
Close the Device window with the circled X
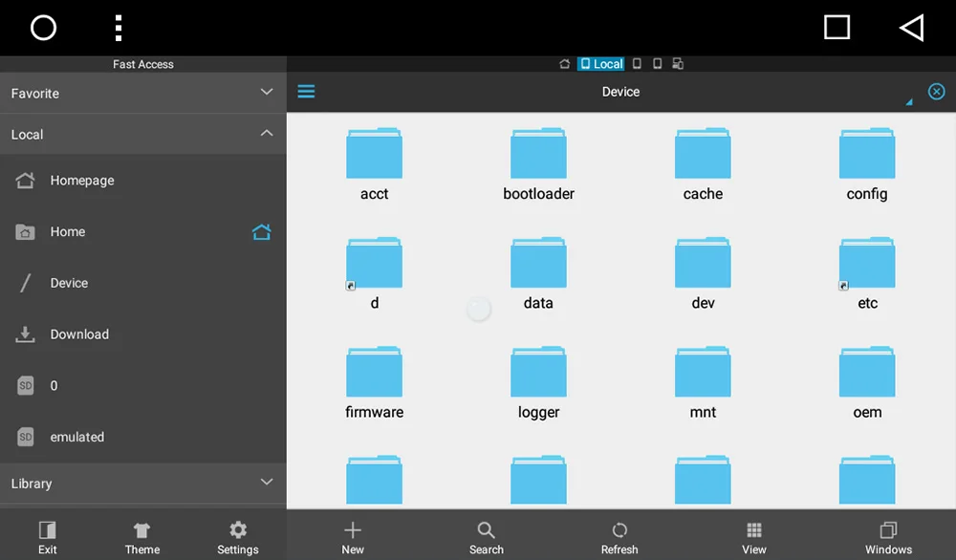(x=937, y=92)
